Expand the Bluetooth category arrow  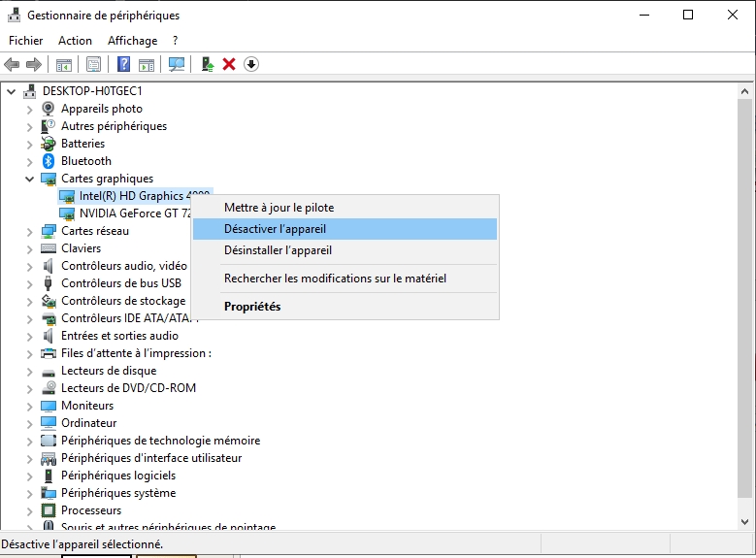[x=29, y=161]
